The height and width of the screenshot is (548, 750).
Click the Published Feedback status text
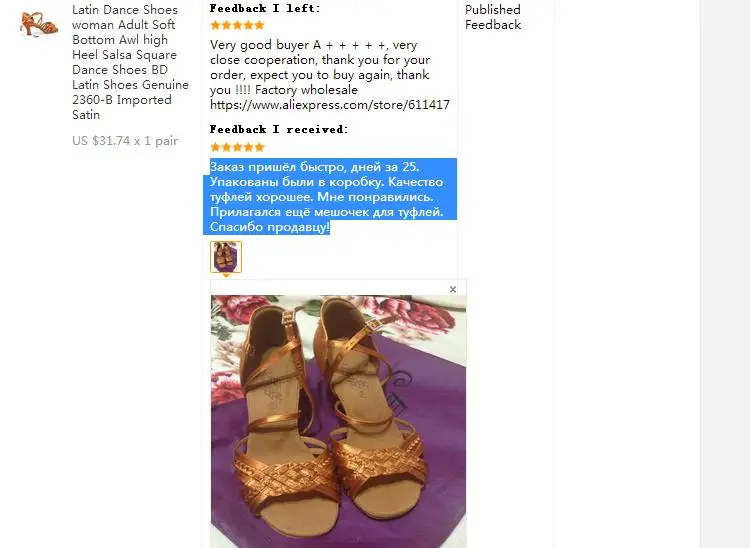pos(493,17)
